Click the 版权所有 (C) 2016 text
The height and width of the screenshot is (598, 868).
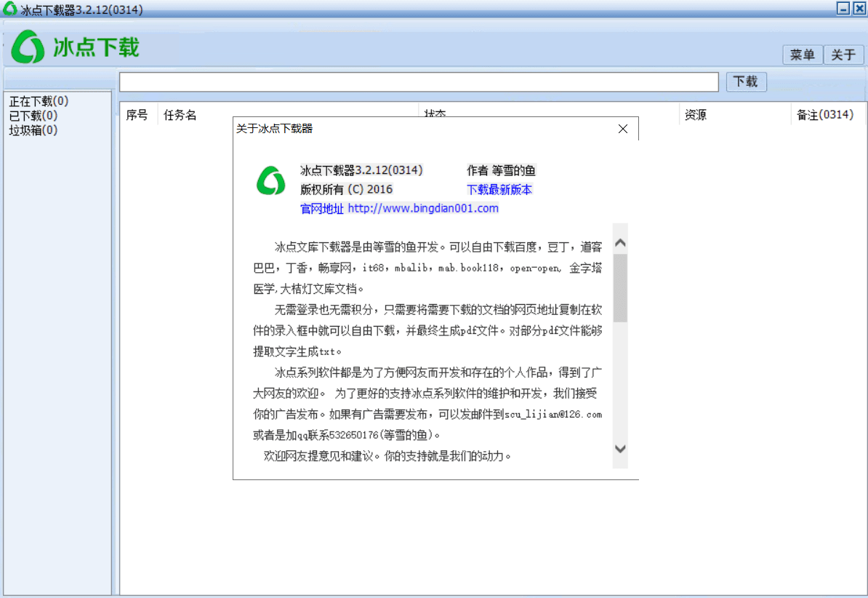pos(347,189)
